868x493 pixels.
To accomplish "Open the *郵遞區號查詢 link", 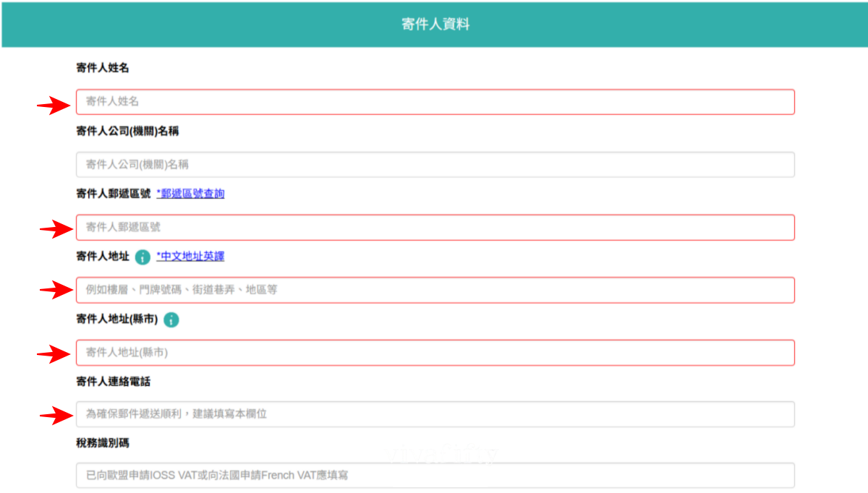I will pos(190,194).
